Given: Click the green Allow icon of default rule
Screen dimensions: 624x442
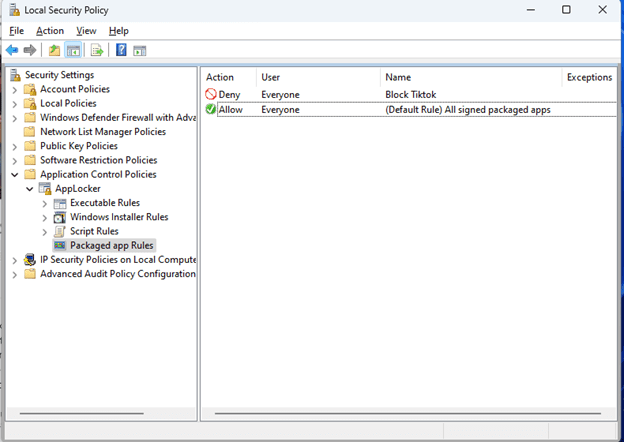Looking at the screenshot, I should tap(211, 109).
